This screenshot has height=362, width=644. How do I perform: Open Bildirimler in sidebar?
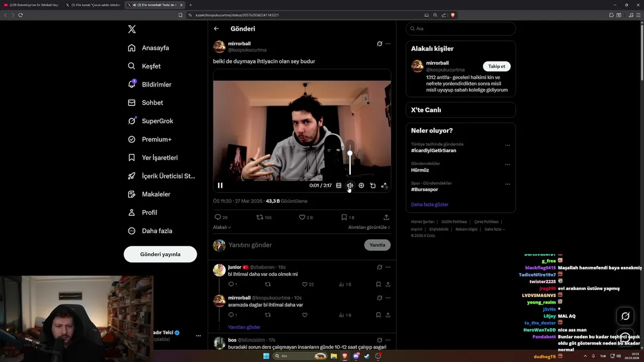(149, 84)
